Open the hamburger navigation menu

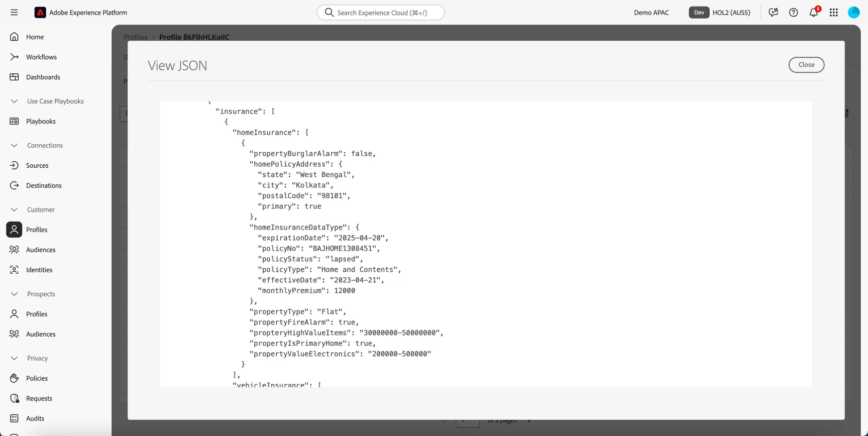pos(14,13)
